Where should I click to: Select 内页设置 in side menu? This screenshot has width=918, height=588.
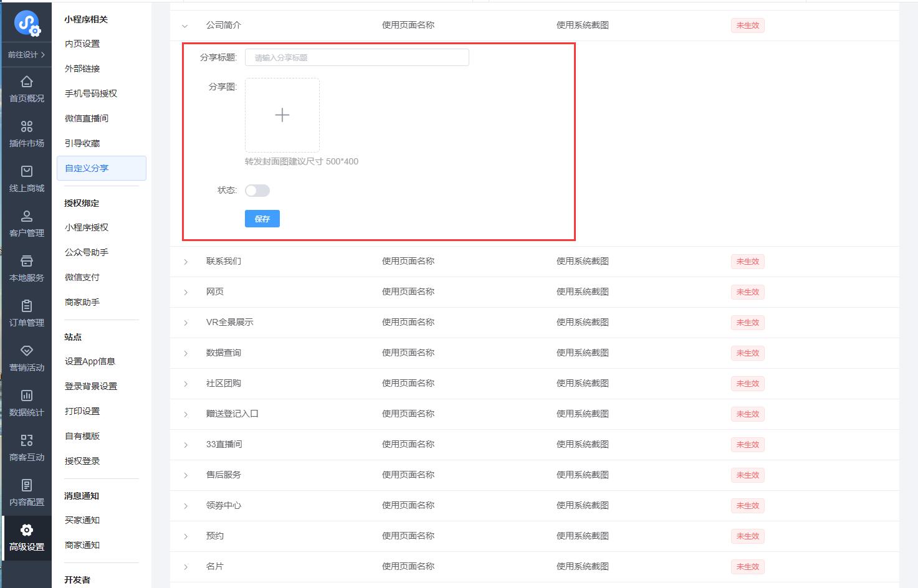pos(82,44)
